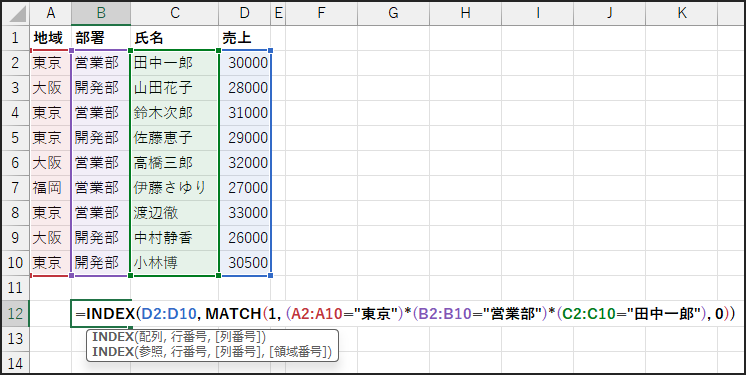Click the INDEX(配列, 行番号) tooltip syntax

point(179,337)
